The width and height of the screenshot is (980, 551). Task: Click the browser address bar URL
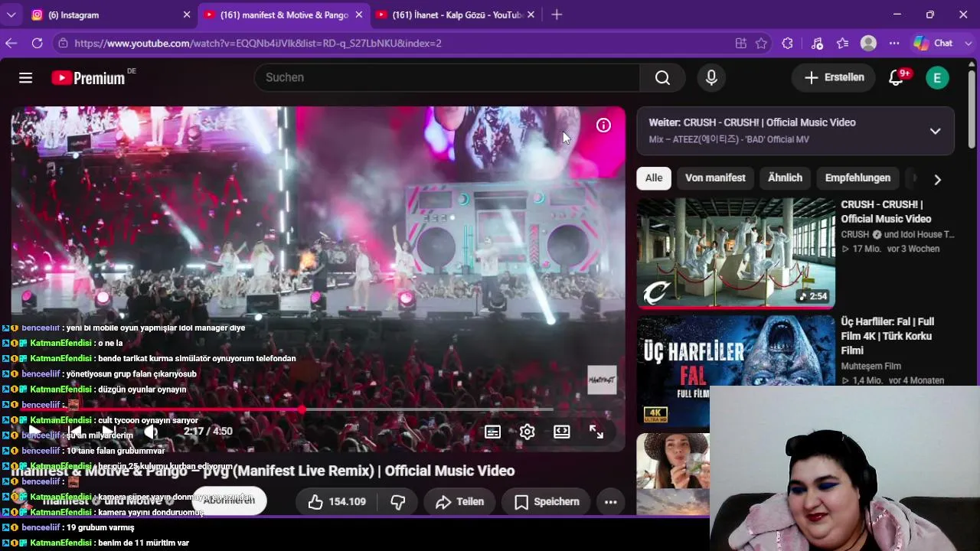click(258, 43)
